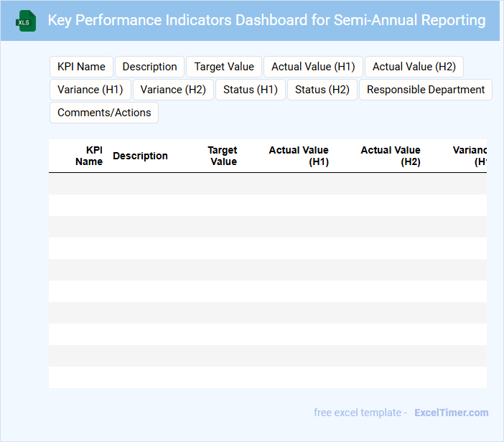
Task: Select the Description tag button
Action: [149, 67]
